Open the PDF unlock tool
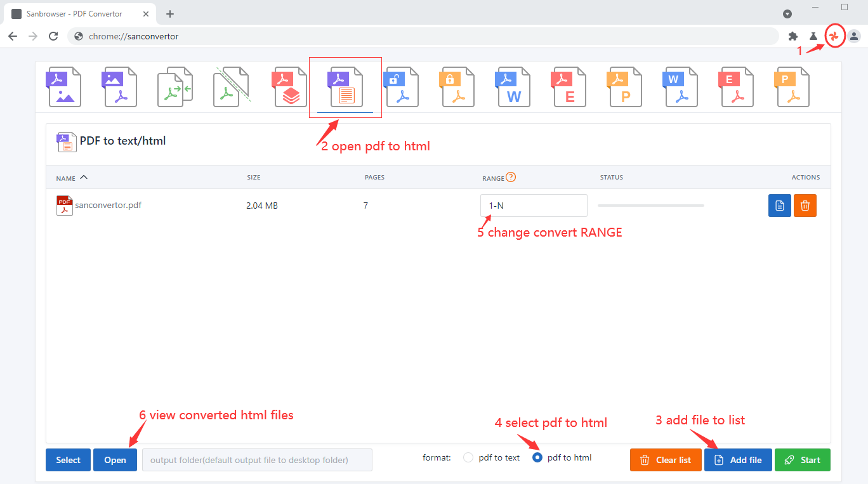Viewport: 868px width, 484px height. [401, 87]
